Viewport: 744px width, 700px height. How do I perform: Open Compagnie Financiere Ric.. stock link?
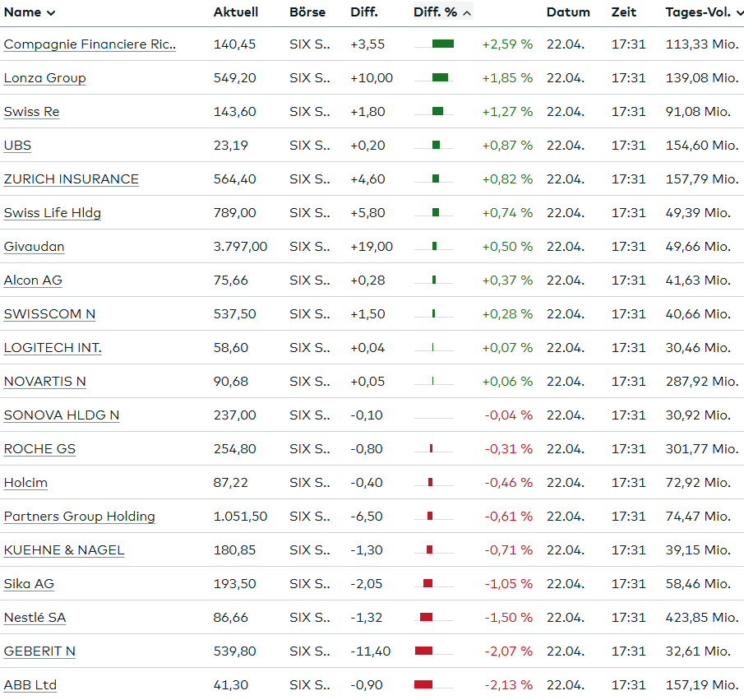(90, 44)
